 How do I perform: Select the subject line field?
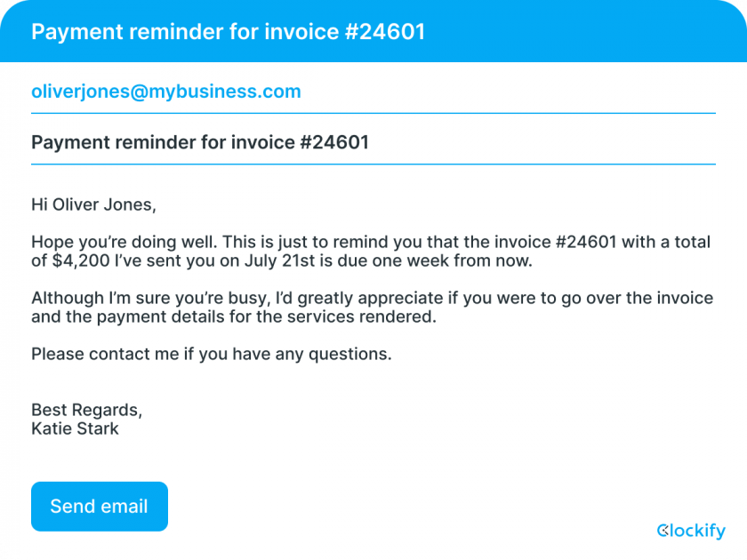pyautogui.click(x=200, y=142)
